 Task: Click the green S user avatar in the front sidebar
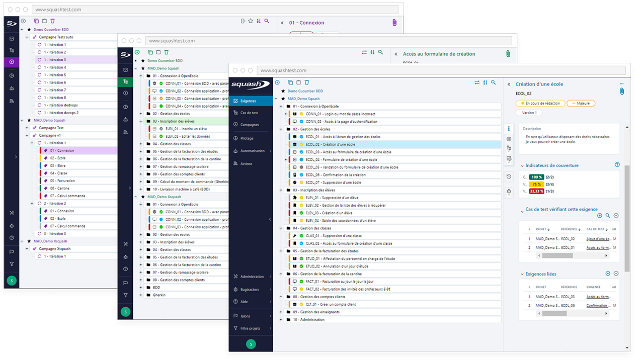coord(251,344)
